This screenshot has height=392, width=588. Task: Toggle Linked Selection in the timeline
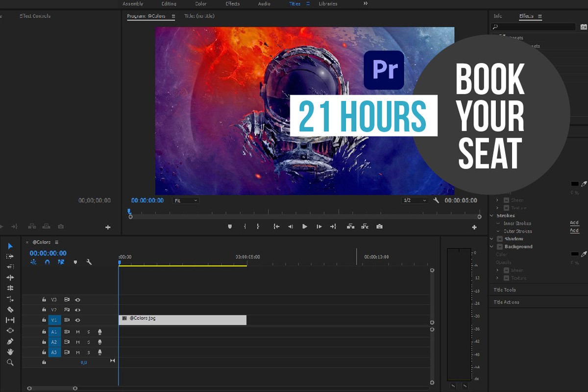[61, 262]
